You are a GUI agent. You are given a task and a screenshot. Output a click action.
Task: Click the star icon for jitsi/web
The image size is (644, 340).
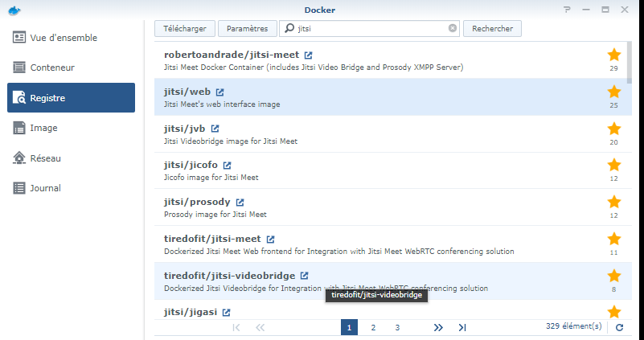(x=614, y=92)
